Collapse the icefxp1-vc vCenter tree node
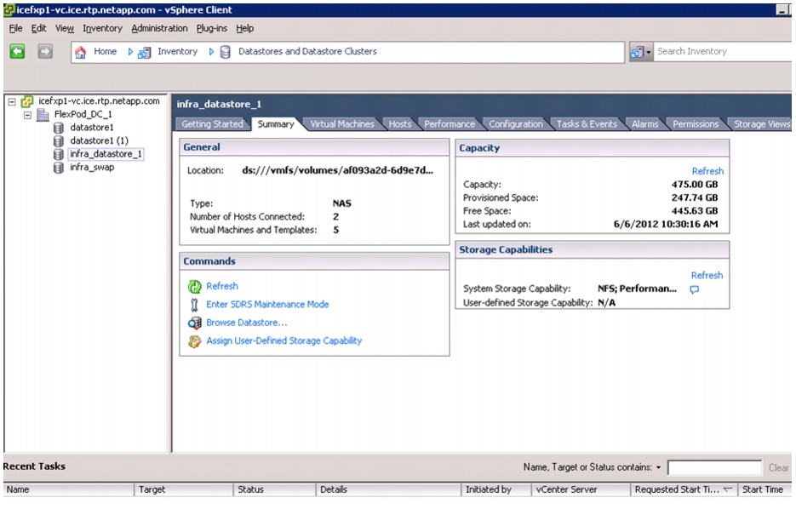The image size is (796, 532). [12, 102]
